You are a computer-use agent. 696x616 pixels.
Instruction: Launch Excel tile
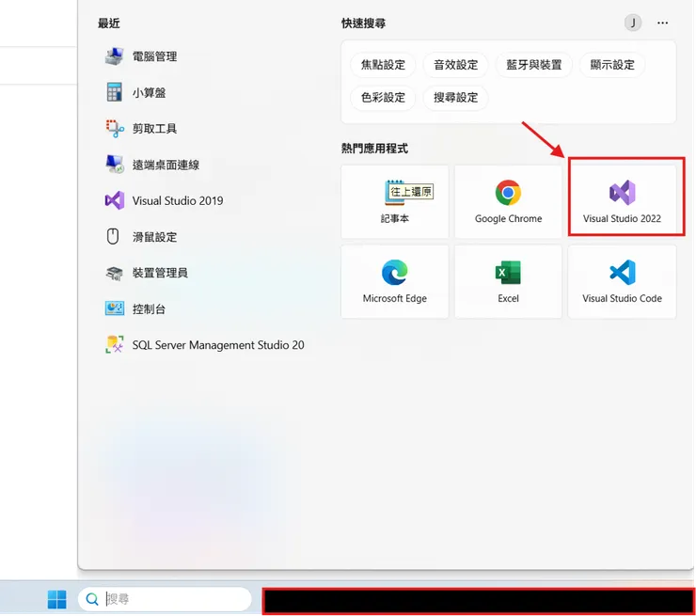click(508, 281)
